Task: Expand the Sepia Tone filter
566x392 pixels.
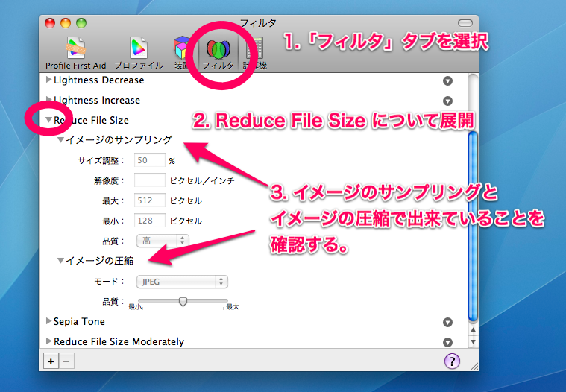Action: [x=48, y=321]
